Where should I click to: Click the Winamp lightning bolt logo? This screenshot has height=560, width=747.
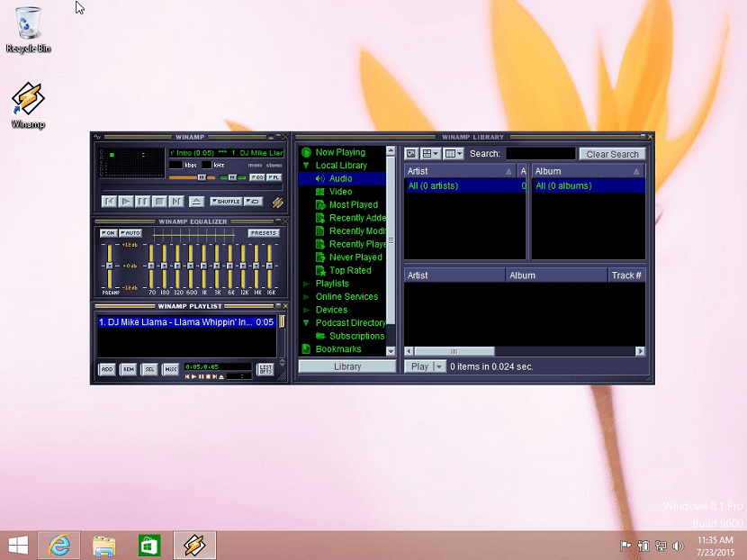[278, 202]
